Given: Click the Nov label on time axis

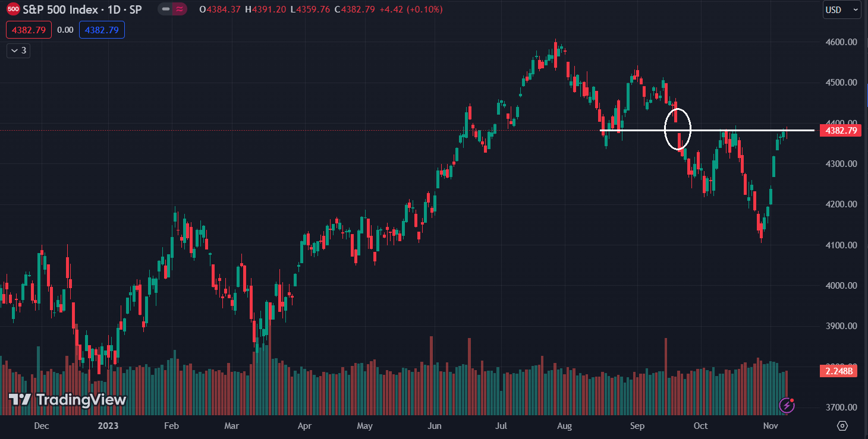Looking at the screenshot, I should (x=770, y=426).
